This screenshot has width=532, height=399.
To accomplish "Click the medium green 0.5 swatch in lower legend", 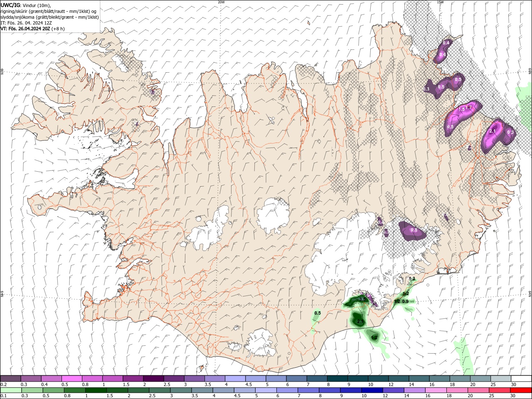I will pyautogui.click(x=53, y=390).
